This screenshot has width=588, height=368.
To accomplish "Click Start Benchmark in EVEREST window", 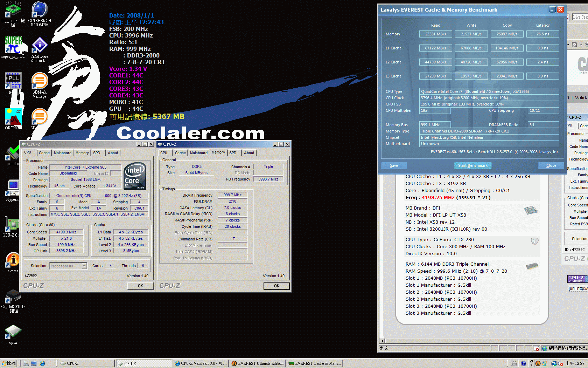I will tap(473, 165).
